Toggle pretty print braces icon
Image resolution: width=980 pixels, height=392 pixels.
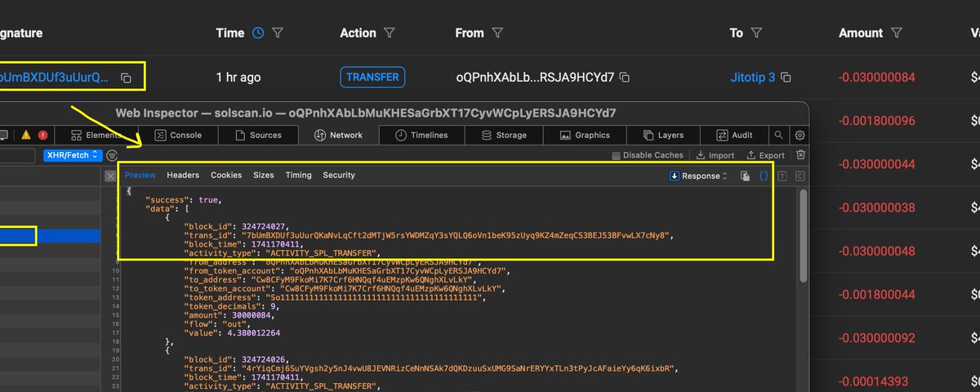tap(764, 176)
